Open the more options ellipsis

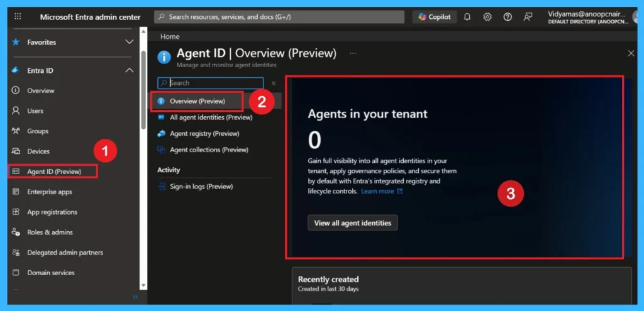pyautogui.click(x=352, y=53)
